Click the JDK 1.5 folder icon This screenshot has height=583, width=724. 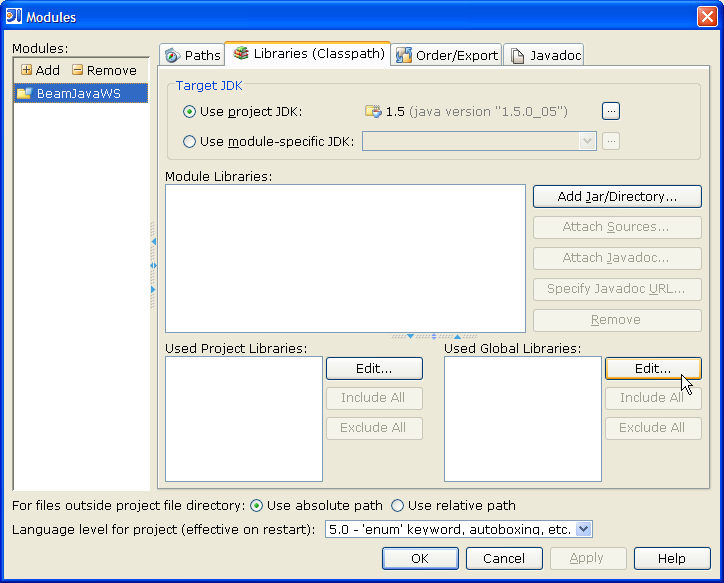click(373, 111)
